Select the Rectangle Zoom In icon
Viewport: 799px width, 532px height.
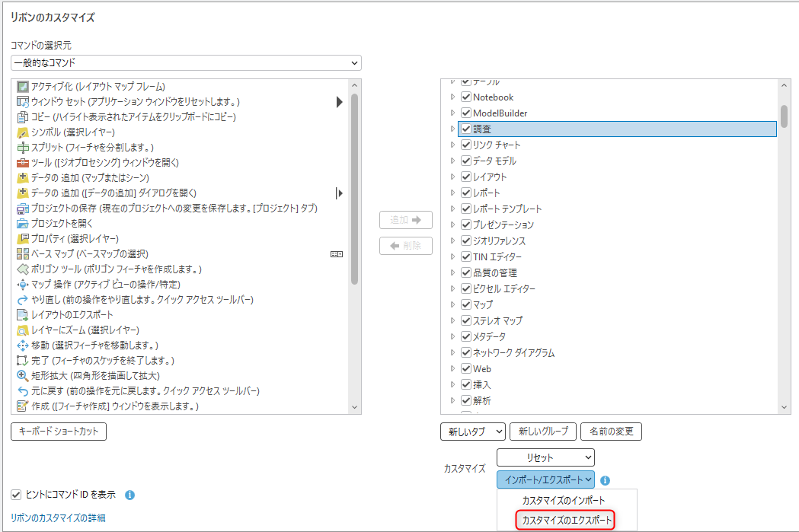pyautogui.click(x=22, y=375)
